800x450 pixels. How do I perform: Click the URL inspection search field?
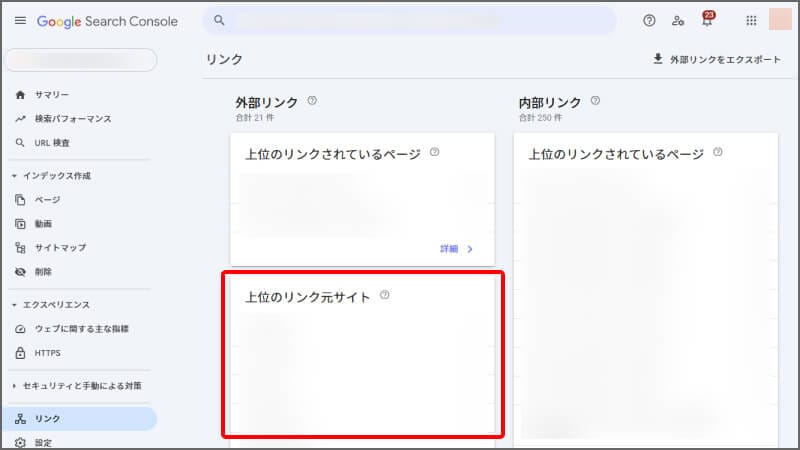tap(410, 21)
